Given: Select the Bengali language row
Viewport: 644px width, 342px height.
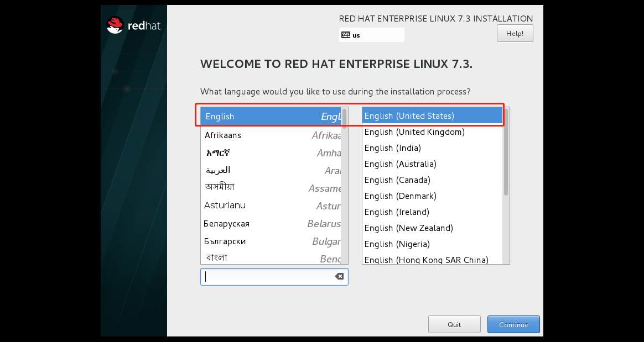Looking at the screenshot, I should tap(271, 257).
